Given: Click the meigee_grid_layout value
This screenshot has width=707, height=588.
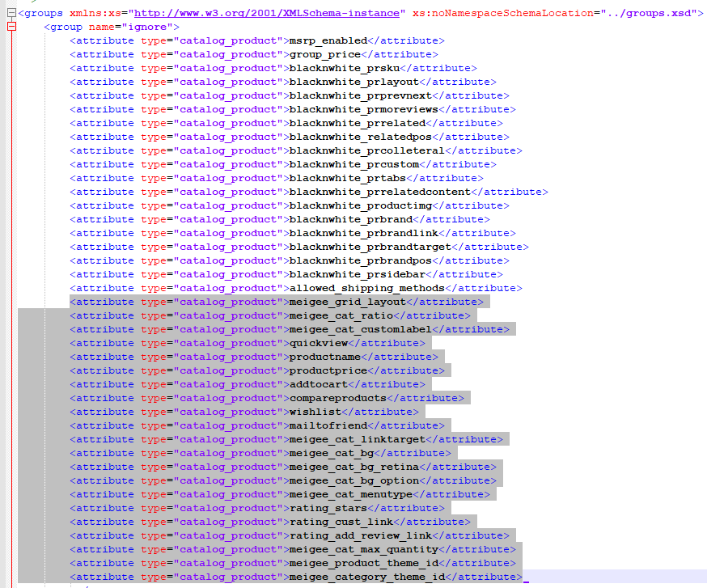Looking at the screenshot, I should (348, 302).
